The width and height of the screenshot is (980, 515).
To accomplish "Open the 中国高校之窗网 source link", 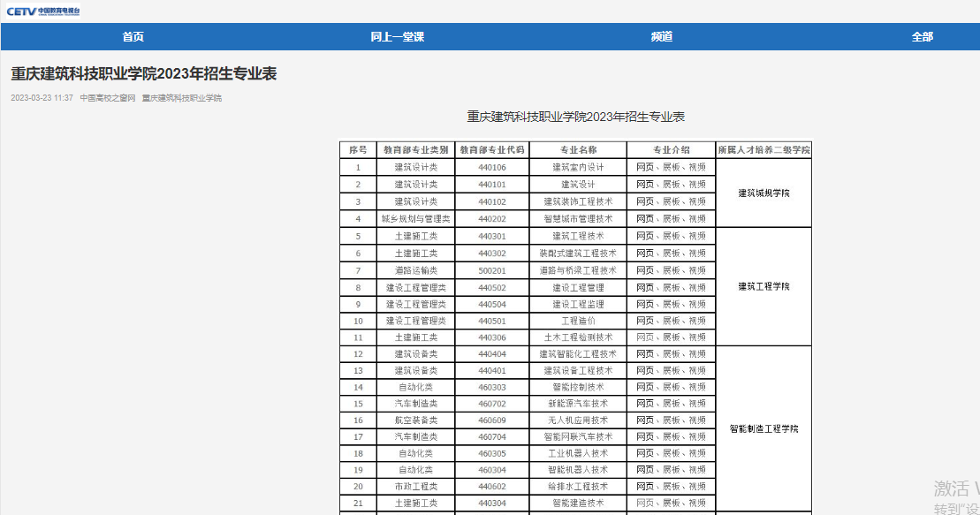I will click(108, 98).
